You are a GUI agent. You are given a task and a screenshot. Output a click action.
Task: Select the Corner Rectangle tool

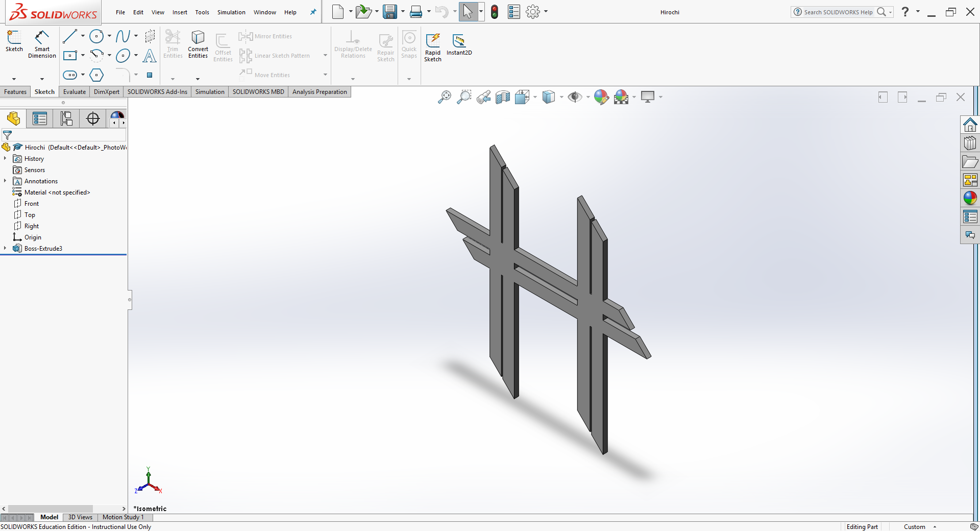click(x=70, y=55)
